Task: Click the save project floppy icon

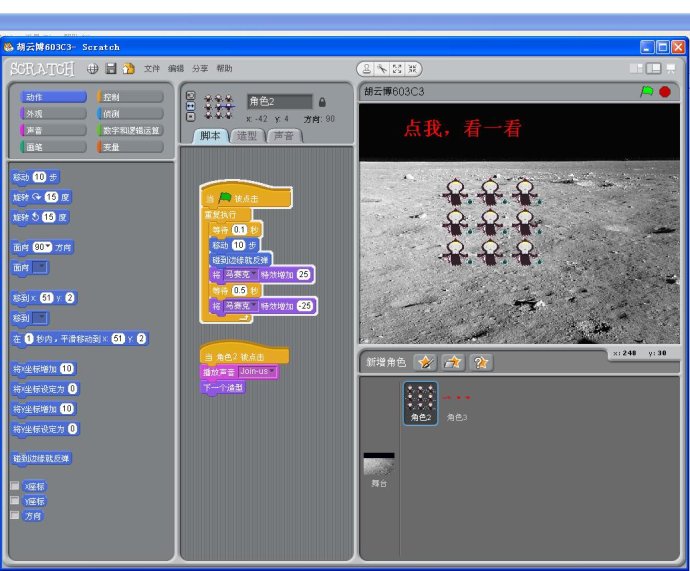Action: (111, 69)
